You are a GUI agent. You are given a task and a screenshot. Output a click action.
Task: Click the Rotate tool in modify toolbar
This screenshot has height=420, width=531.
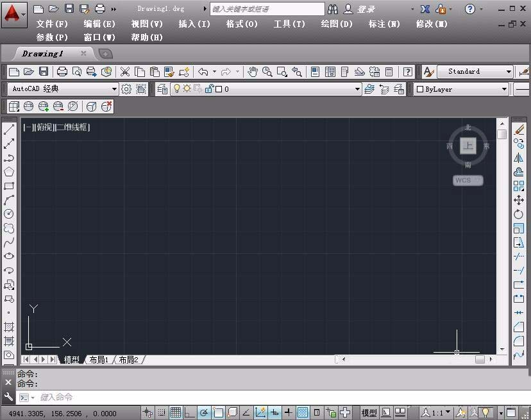518,214
